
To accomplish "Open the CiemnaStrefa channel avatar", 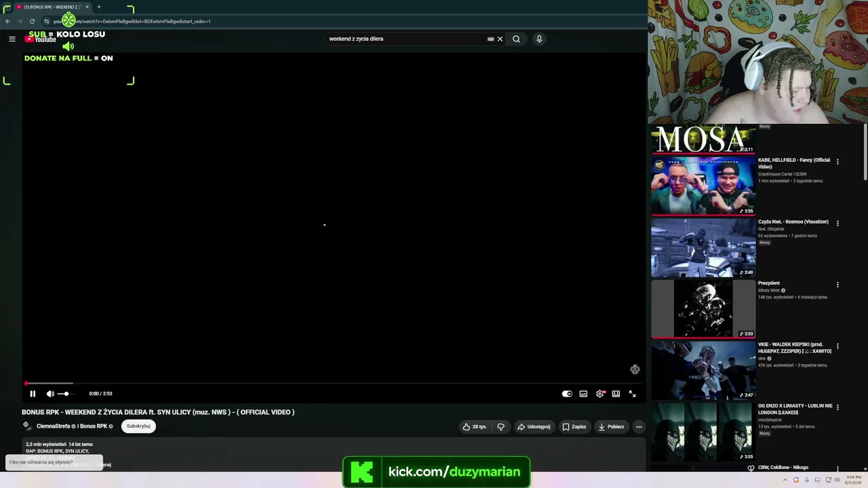I will click(x=27, y=426).
